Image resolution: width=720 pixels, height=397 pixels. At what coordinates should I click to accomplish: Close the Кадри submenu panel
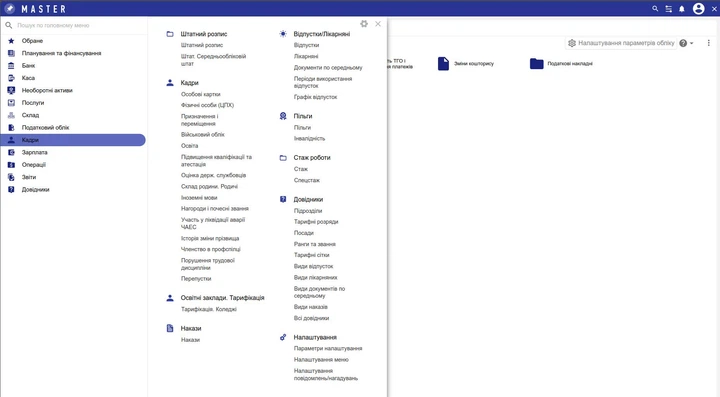tap(378, 24)
